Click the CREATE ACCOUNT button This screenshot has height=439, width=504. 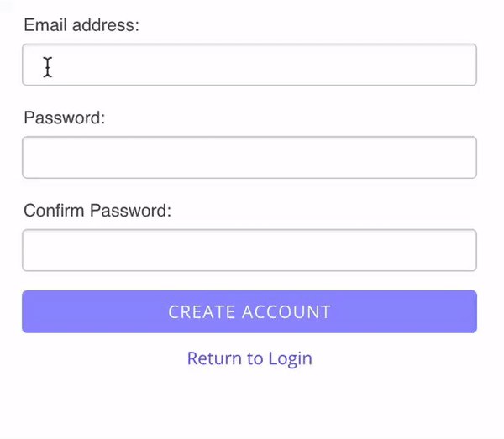coord(249,311)
